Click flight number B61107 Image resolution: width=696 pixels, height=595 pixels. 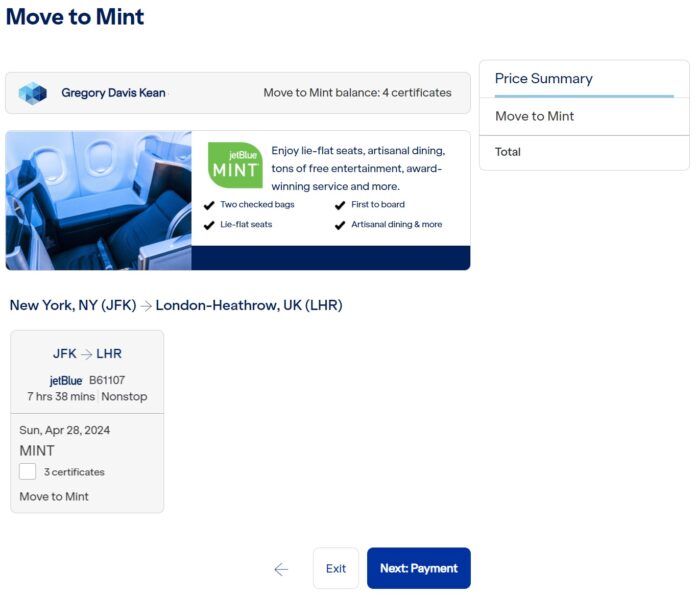click(x=107, y=380)
